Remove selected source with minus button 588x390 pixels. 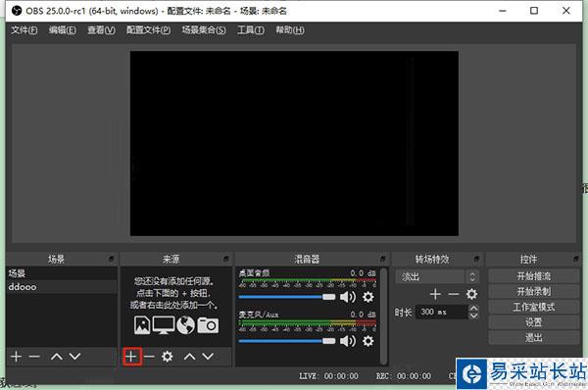pyautogui.click(x=149, y=357)
